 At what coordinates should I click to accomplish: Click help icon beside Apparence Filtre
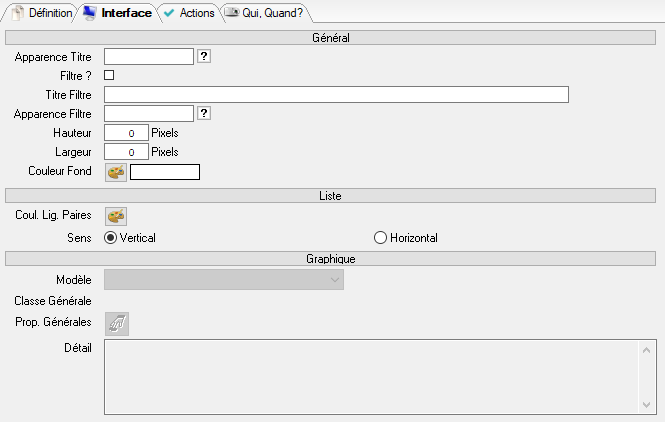click(x=204, y=113)
